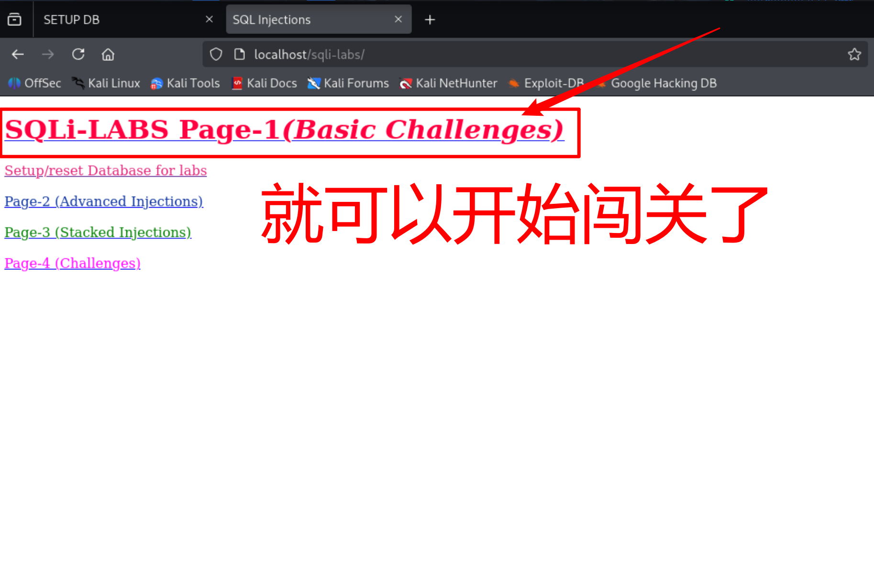The height and width of the screenshot is (588, 874).
Task: Navigate back using the back arrow
Action: (x=18, y=54)
